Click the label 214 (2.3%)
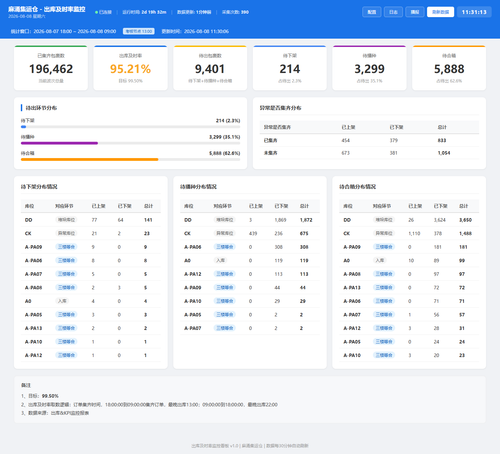Image resolution: width=500 pixels, height=454 pixels. tap(228, 121)
